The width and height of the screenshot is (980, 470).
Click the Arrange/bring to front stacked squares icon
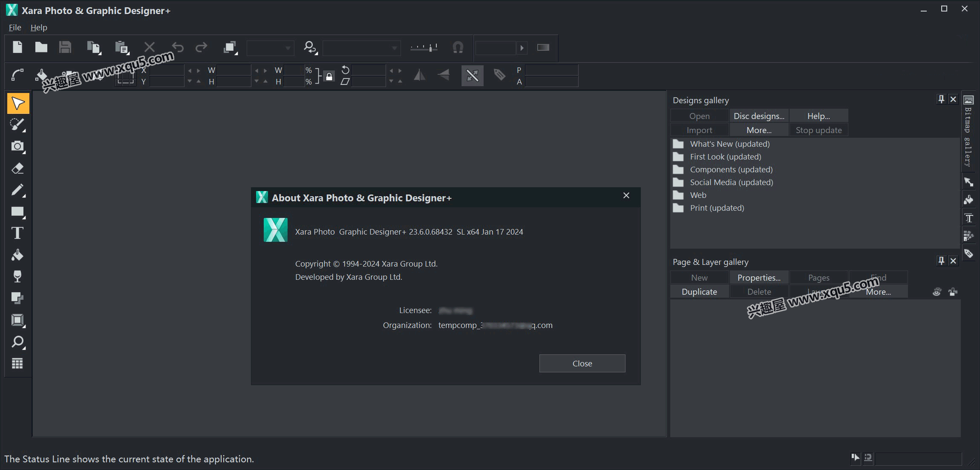(x=231, y=47)
